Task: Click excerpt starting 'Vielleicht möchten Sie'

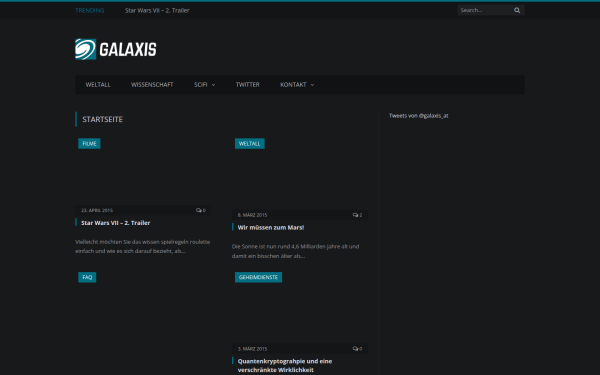Action: coord(143,246)
